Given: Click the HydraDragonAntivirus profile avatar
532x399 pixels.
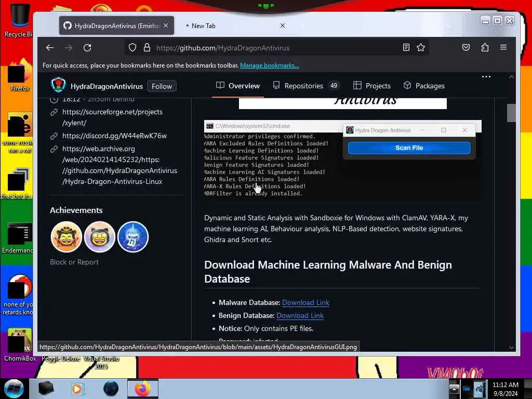Looking at the screenshot, I should click(58, 85).
